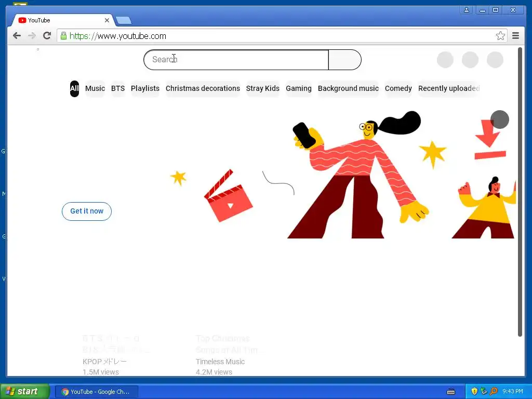Click the 4.2M views text
The height and width of the screenshot is (399, 532).
tap(214, 372)
